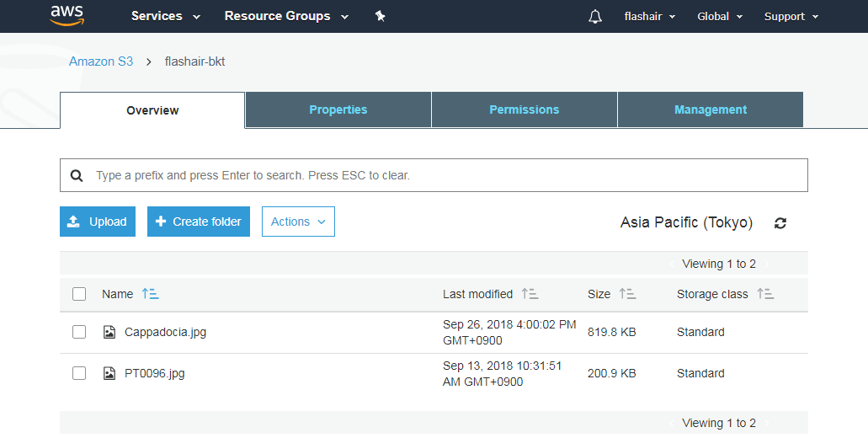Switch to the Properties tab
Viewport: 868px width, 438px height.
click(338, 109)
